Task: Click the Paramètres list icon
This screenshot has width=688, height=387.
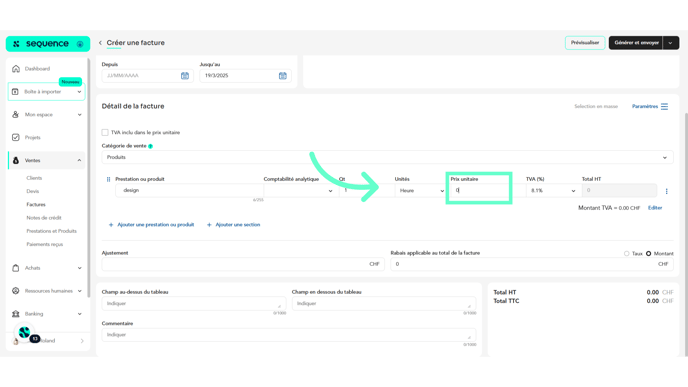Action: (664, 106)
